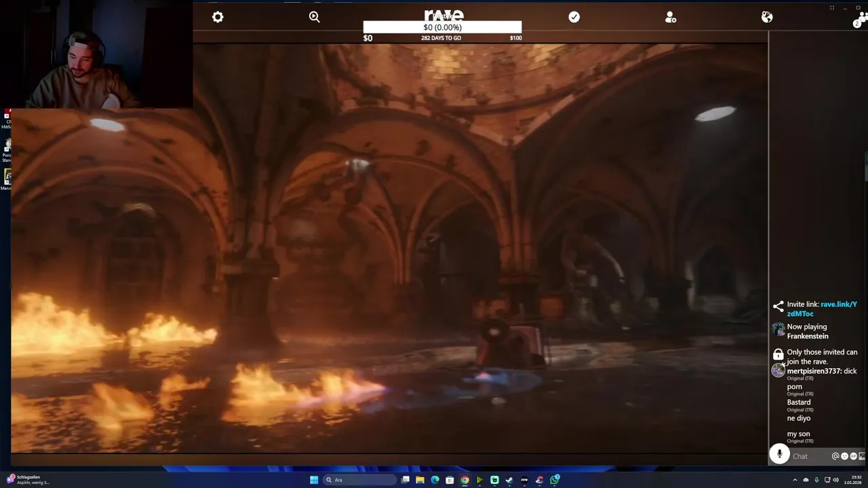Open the teal square taskbar app
Screen dimensions: 868x488
point(494,480)
